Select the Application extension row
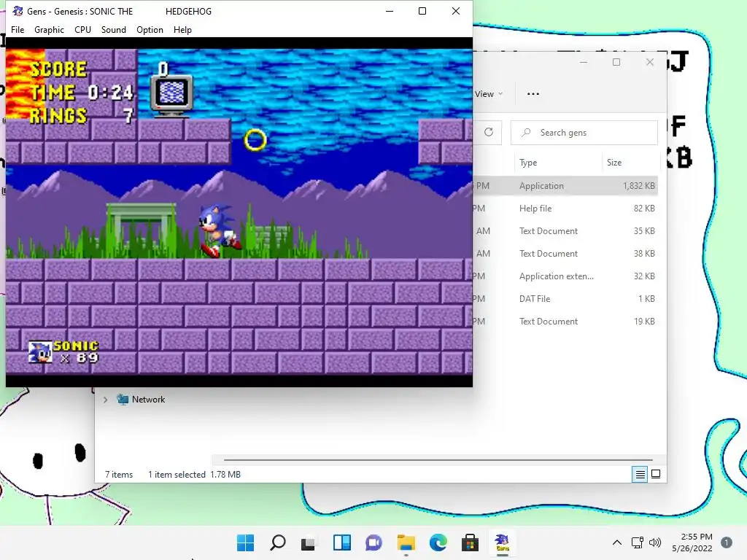The height and width of the screenshot is (560, 747). (x=565, y=276)
